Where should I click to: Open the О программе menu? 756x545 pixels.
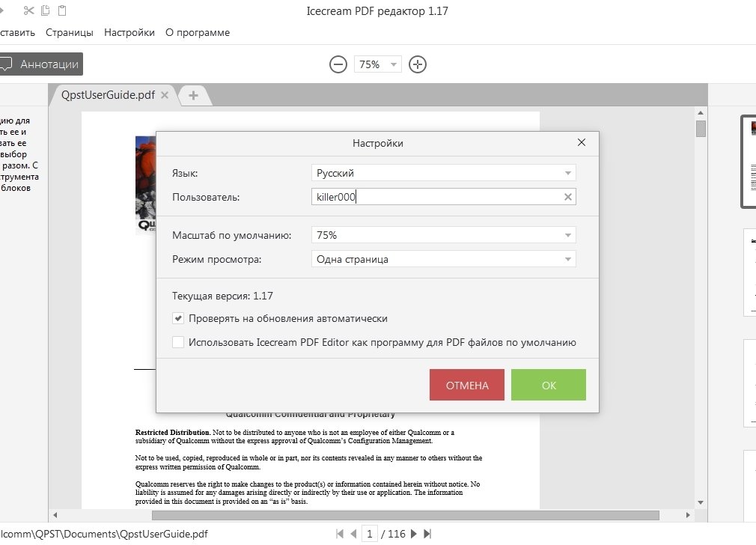[198, 32]
